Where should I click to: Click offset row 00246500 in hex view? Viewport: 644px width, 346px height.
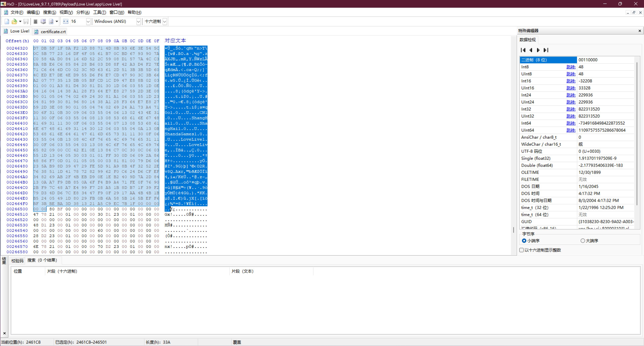pos(17,209)
